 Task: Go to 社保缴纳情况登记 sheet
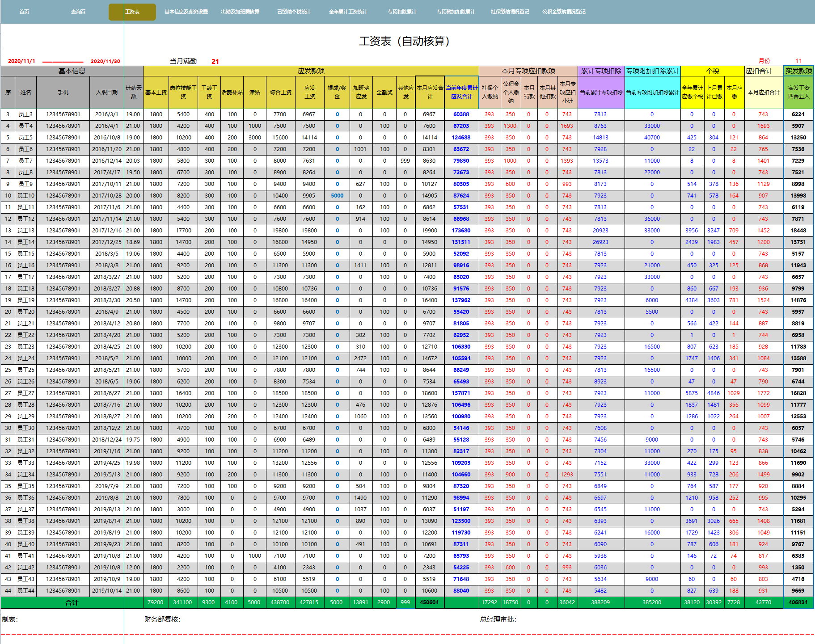pyautogui.click(x=510, y=12)
